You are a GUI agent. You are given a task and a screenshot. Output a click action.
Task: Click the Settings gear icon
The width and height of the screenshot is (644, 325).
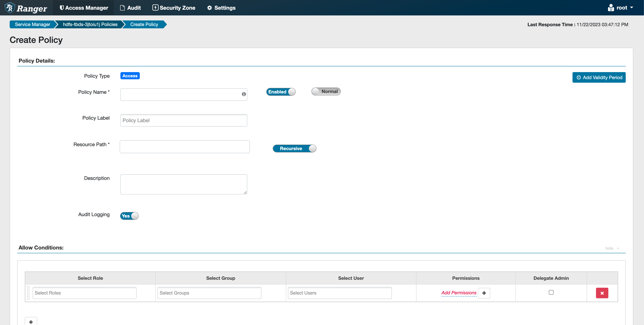209,8
